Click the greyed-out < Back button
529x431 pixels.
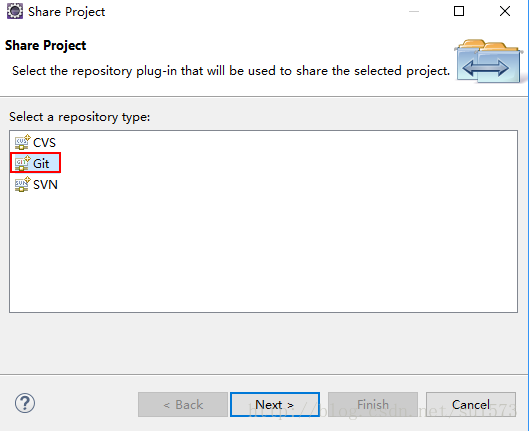[183, 404]
